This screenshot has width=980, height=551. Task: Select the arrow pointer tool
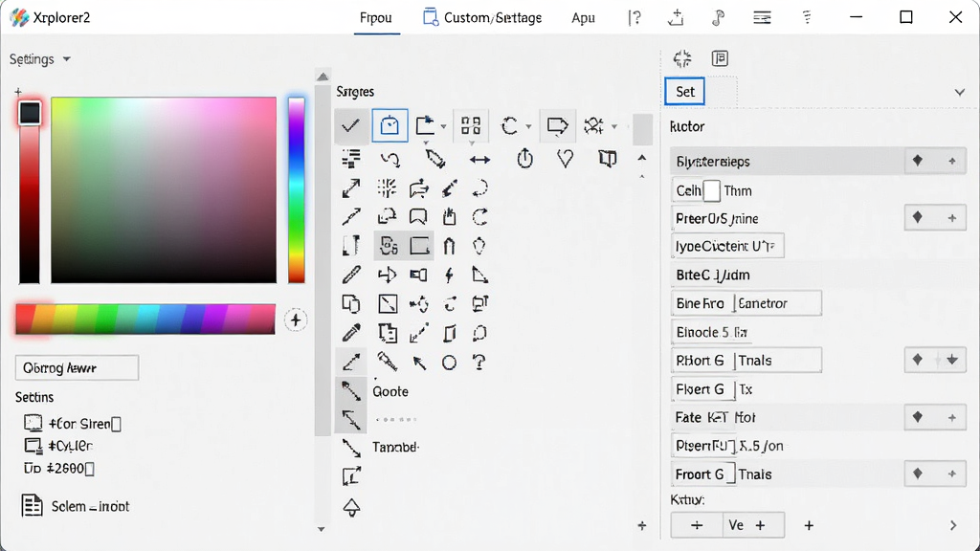tap(419, 363)
